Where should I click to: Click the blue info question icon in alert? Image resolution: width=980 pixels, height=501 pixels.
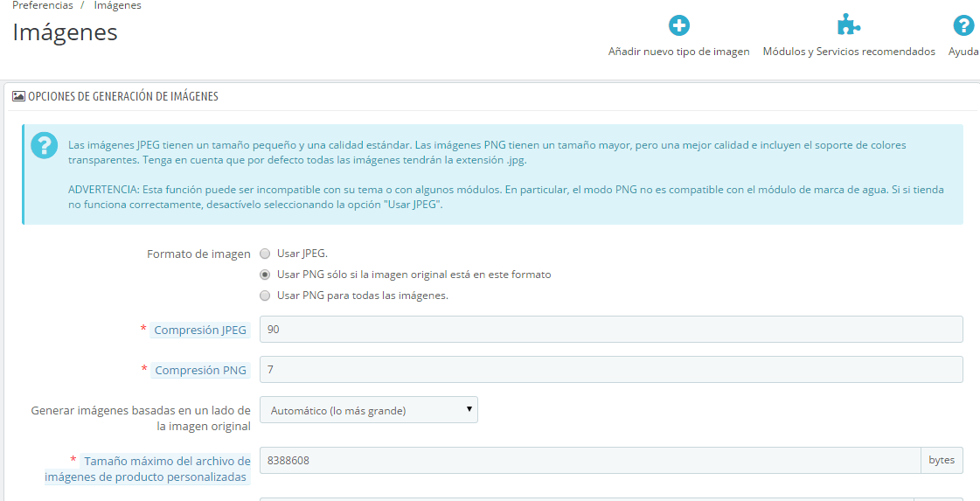pos(44,146)
